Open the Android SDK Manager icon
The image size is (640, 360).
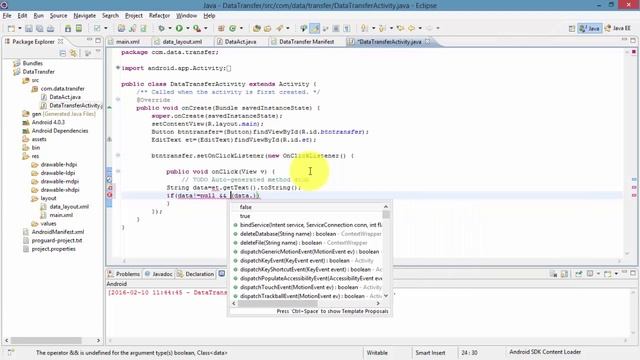pyautogui.click(x=68, y=28)
